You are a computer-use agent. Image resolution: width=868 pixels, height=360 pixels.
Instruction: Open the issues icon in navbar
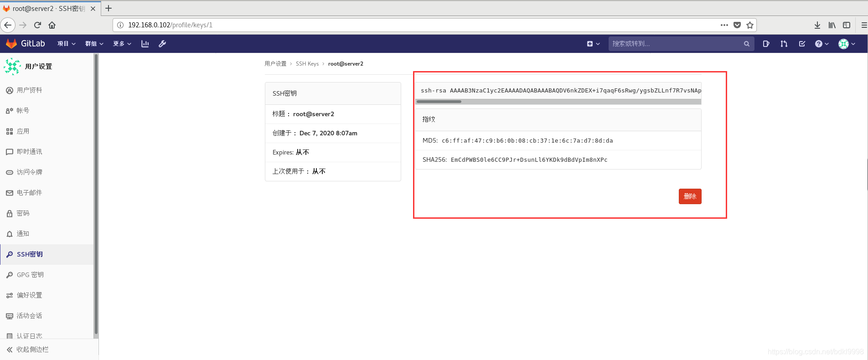(x=766, y=44)
